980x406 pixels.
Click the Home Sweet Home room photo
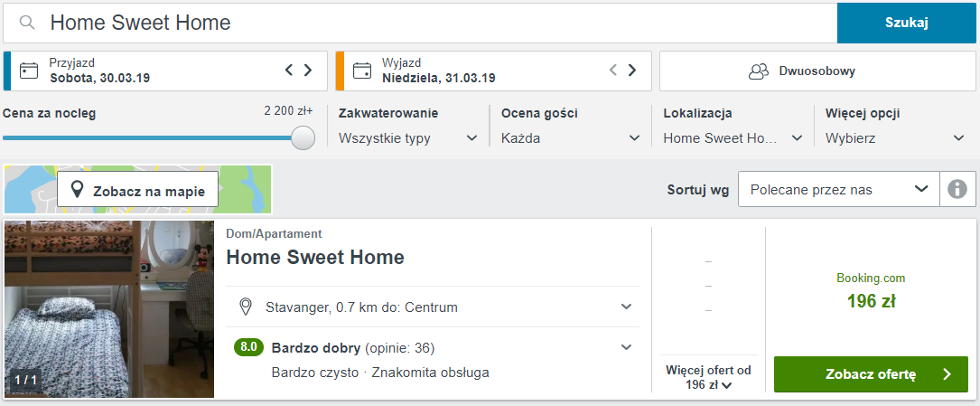click(x=109, y=309)
